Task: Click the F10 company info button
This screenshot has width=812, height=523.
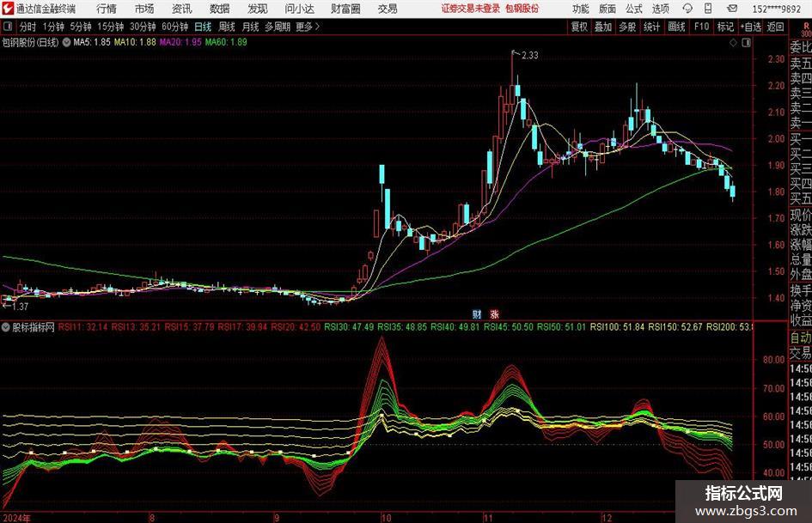Action: 702,27
